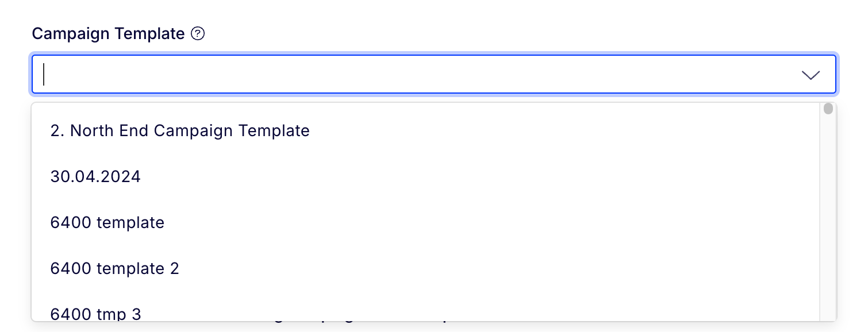Click the scrollbar track below the thumb

coord(828,218)
